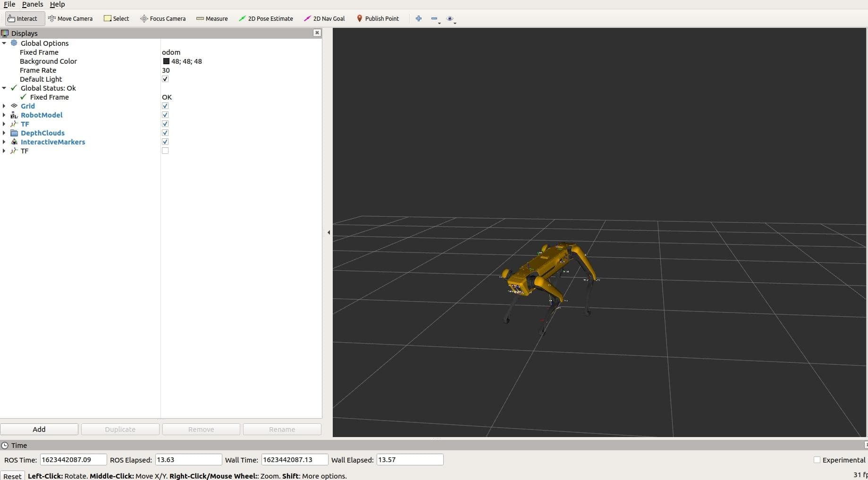Image resolution: width=868 pixels, height=480 pixels.
Task: Select the 2D Nav Goal tool
Action: point(324,18)
